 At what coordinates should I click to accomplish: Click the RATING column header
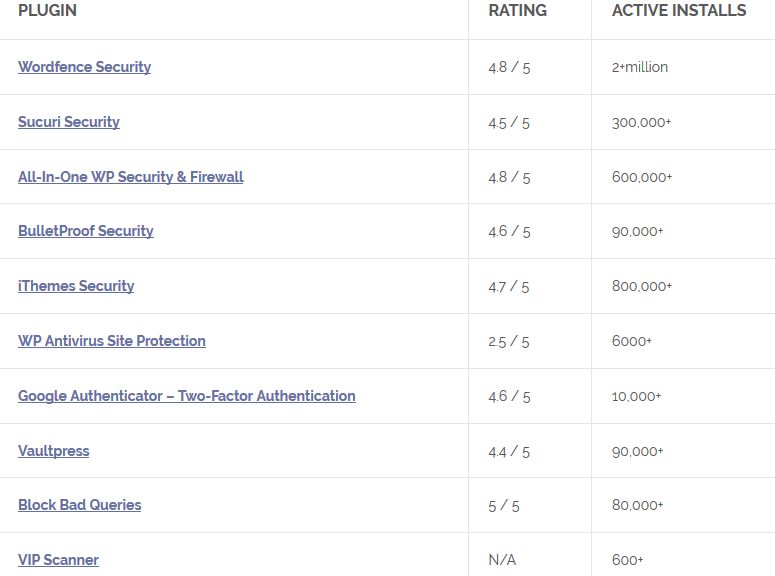[x=517, y=11]
